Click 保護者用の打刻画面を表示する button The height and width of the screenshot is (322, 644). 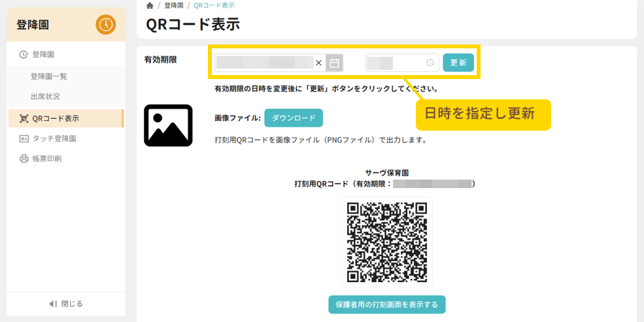click(387, 304)
